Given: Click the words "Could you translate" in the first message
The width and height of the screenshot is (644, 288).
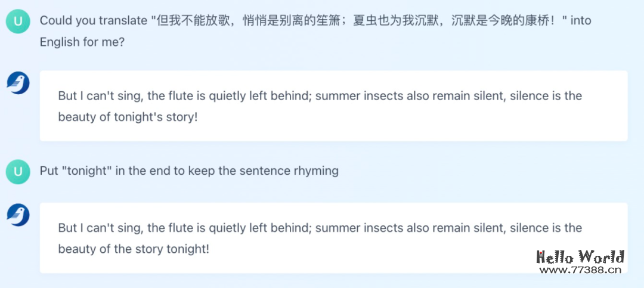Looking at the screenshot, I should pyautogui.click(x=93, y=21).
